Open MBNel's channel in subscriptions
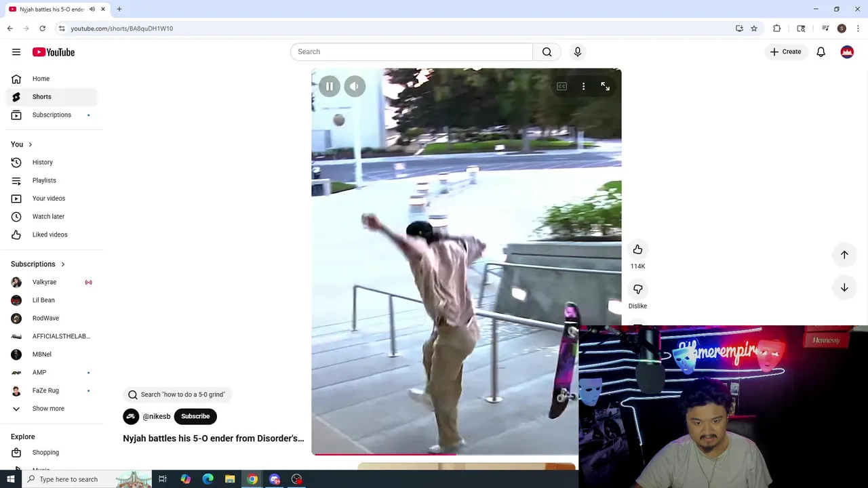Viewport: 868px width, 488px height. pos(52,354)
